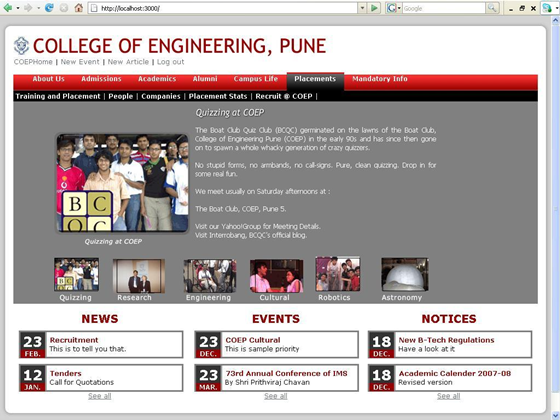560x420 pixels.
Task: Click the Log out link
Action: tap(170, 62)
